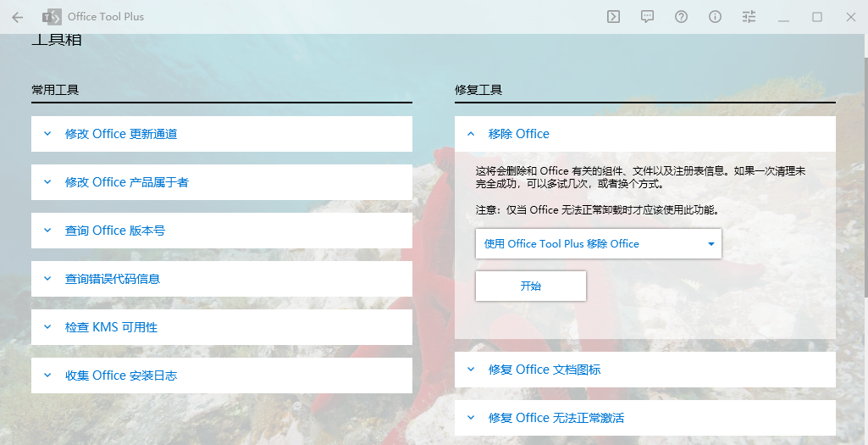This screenshot has width=868, height=445.
Task: Open the 使用 Office Tool Plus 移除 Office dropdown
Action: click(599, 243)
